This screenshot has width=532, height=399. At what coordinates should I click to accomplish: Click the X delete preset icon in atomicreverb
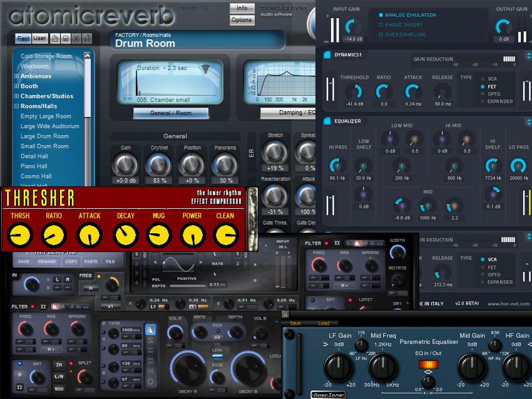77,39
